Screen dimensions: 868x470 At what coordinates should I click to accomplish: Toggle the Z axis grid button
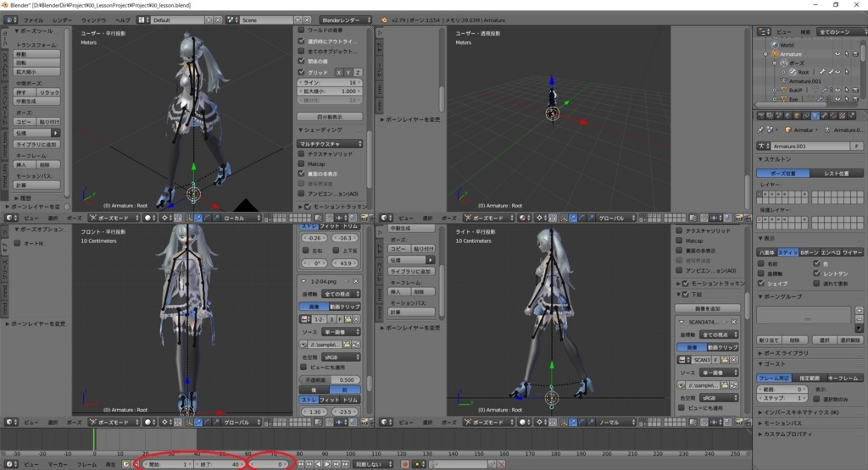pos(358,72)
